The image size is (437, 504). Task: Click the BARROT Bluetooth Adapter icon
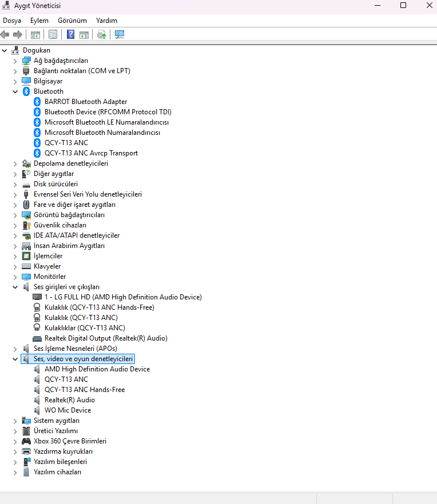pos(37,102)
